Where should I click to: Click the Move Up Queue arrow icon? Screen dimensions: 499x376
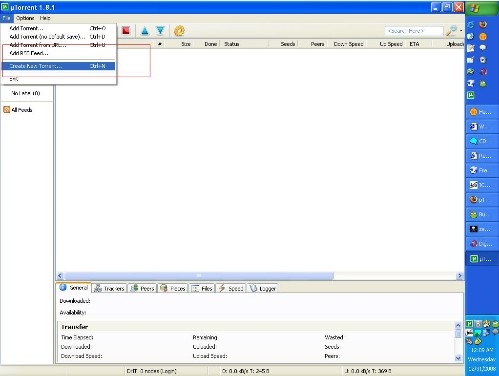(145, 31)
